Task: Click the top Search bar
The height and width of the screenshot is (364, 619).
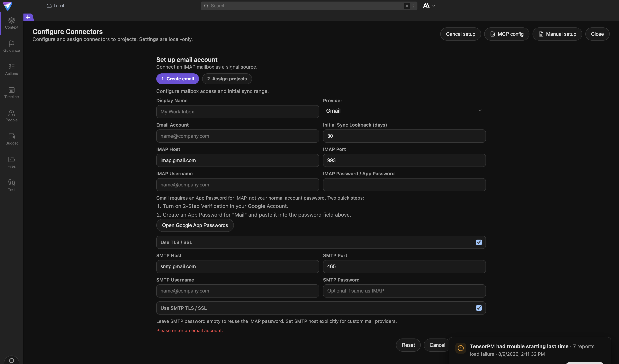Action: click(x=309, y=6)
